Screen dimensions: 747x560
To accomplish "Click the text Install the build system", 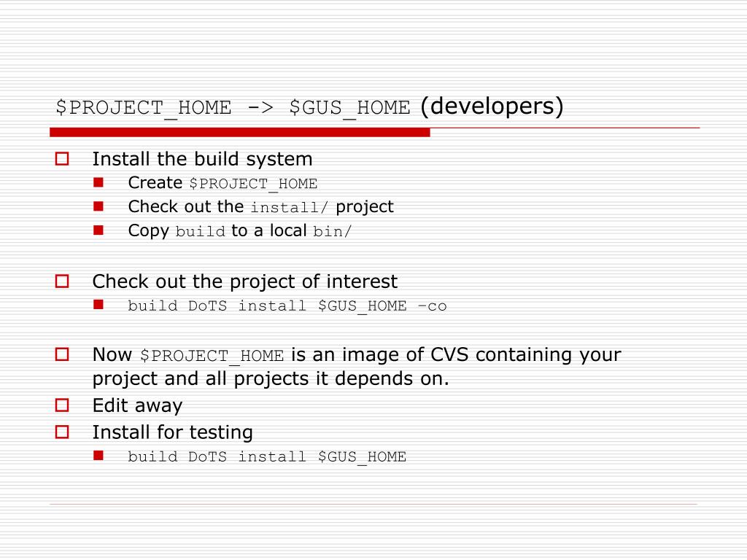I will click(203, 159).
